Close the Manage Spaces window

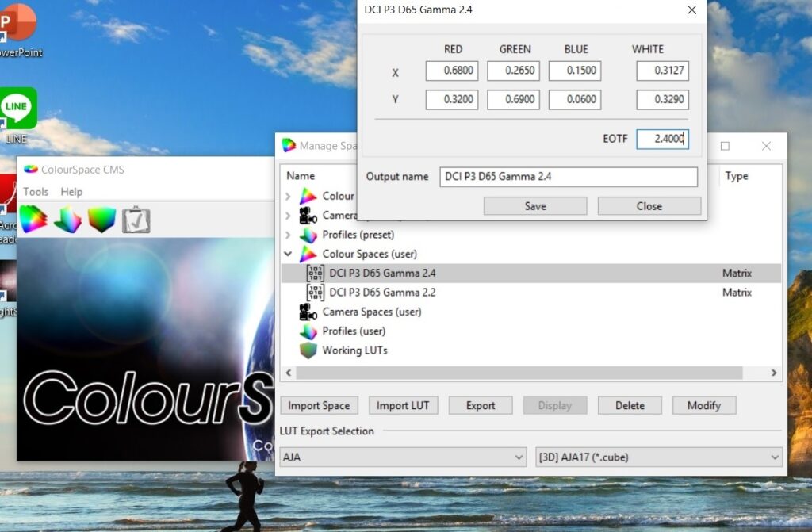767,146
